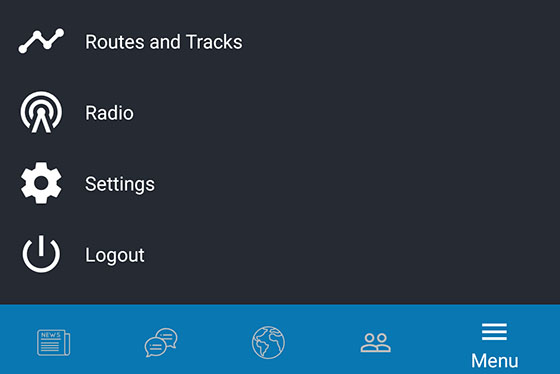The height and width of the screenshot is (374, 560).
Task: Open the Settings text entry
Action: (120, 184)
